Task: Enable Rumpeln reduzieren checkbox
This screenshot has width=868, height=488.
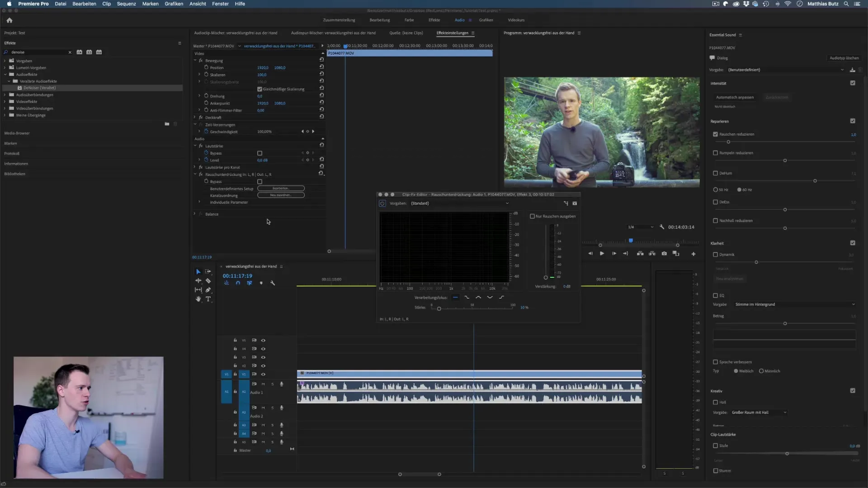Action: click(715, 153)
